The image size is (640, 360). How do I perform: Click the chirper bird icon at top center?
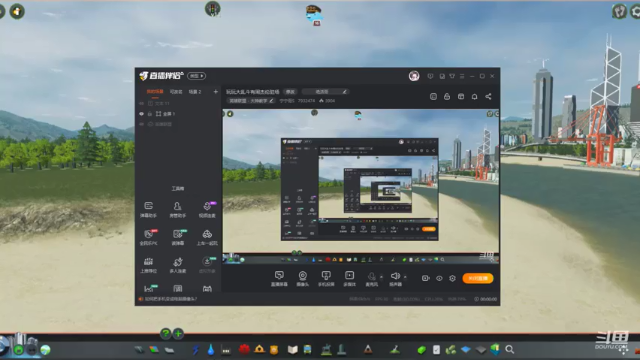click(x=313, y=15)
